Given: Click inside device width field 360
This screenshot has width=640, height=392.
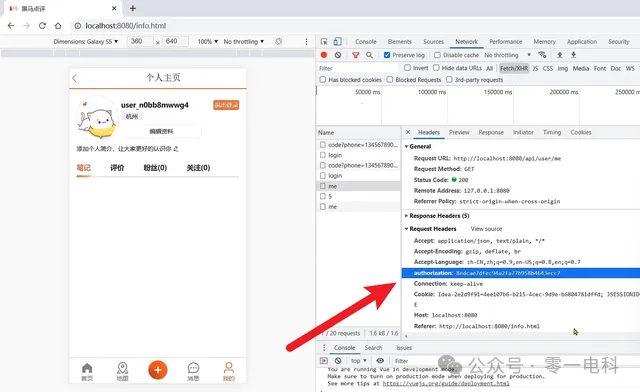Looking at the screenshot, I should tap(140, 41).
